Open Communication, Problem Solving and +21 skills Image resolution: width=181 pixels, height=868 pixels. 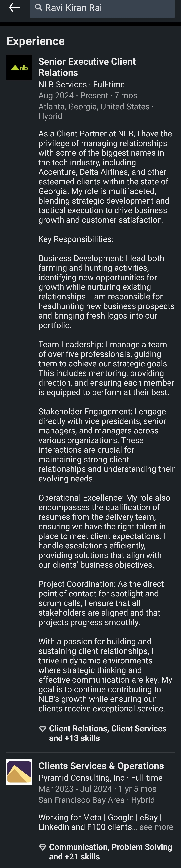click(111, 852)
